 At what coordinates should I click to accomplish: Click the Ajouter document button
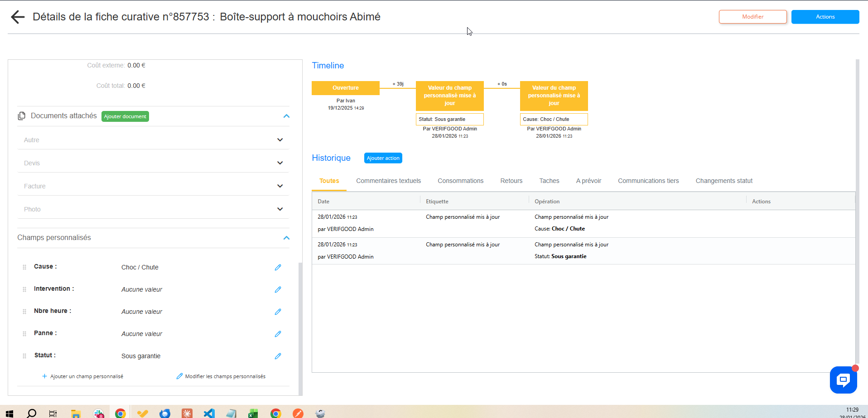pos(125,116)
